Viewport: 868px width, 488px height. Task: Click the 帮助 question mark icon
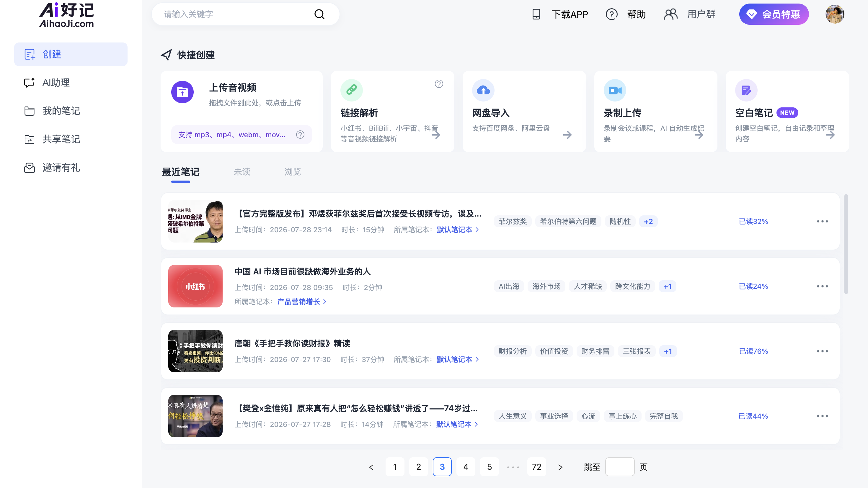(611, 14)
